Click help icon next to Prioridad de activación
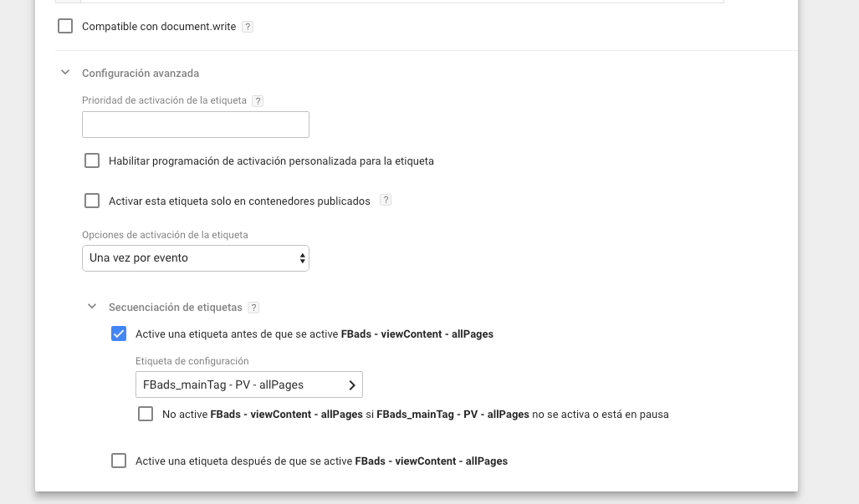 [258, 101]
